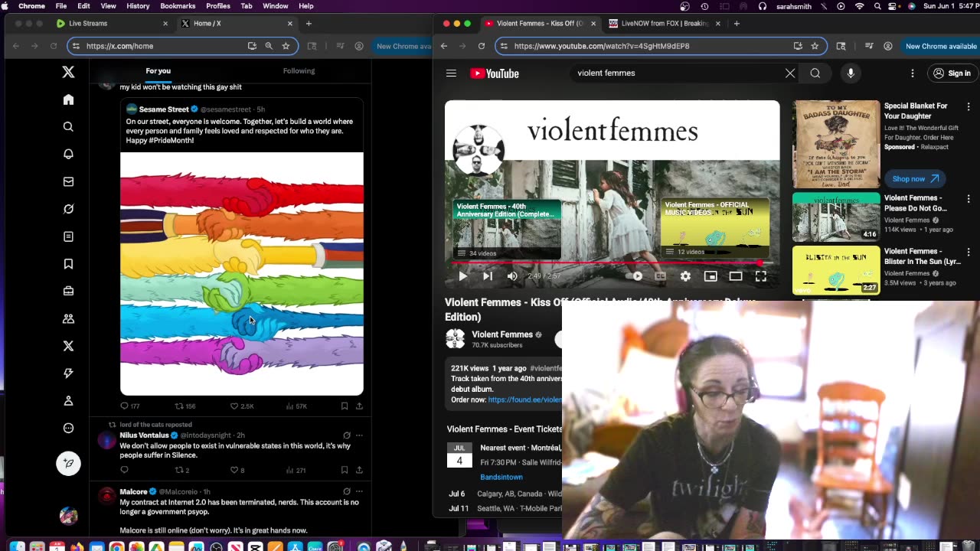Click New Chrome available button in YouTube window

(x=941, y=46)
